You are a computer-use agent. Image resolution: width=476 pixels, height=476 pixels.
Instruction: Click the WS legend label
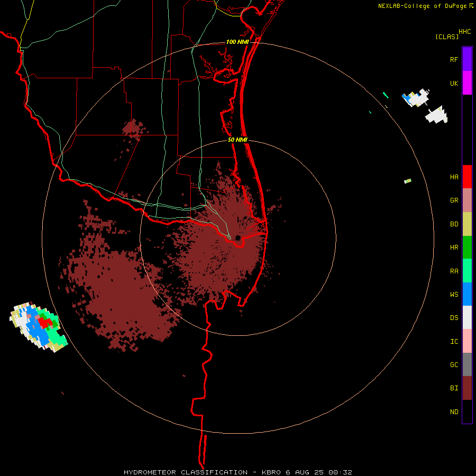454,295
